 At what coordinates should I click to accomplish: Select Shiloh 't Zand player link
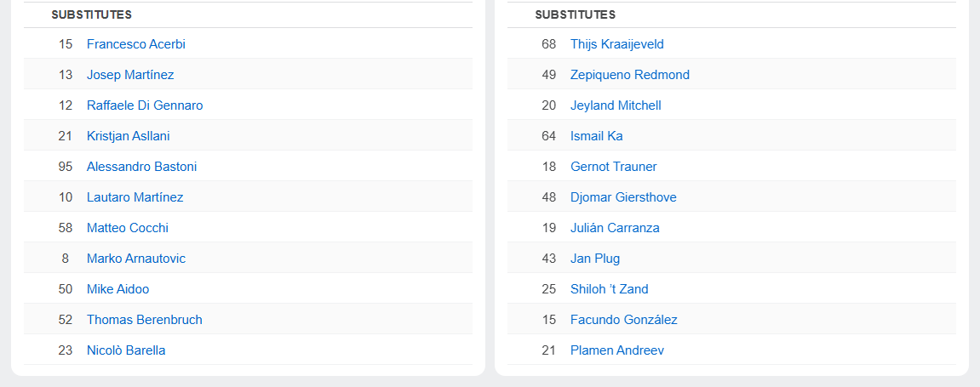tap(610, 289)
